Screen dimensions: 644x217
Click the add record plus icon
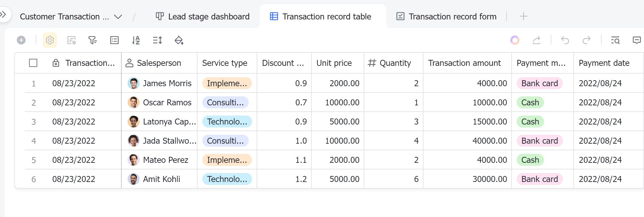(21, 40)
